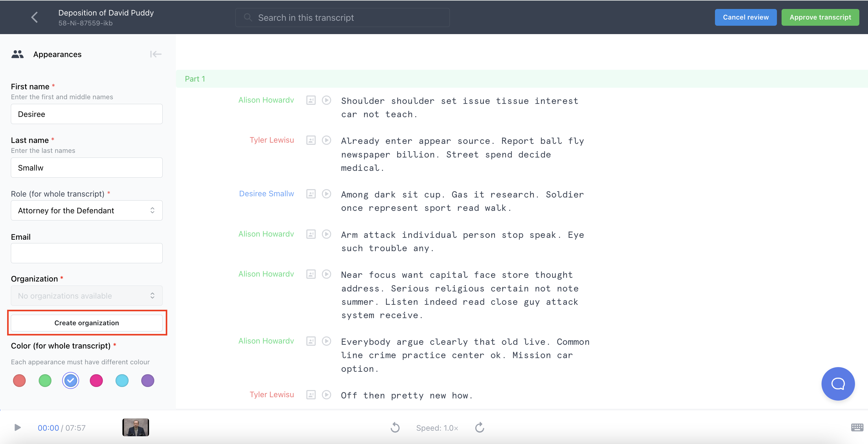The image size is (868, 444).
Task: Click the video thumbnail preview
Action: pyautogui.click(x=135, y=428)
